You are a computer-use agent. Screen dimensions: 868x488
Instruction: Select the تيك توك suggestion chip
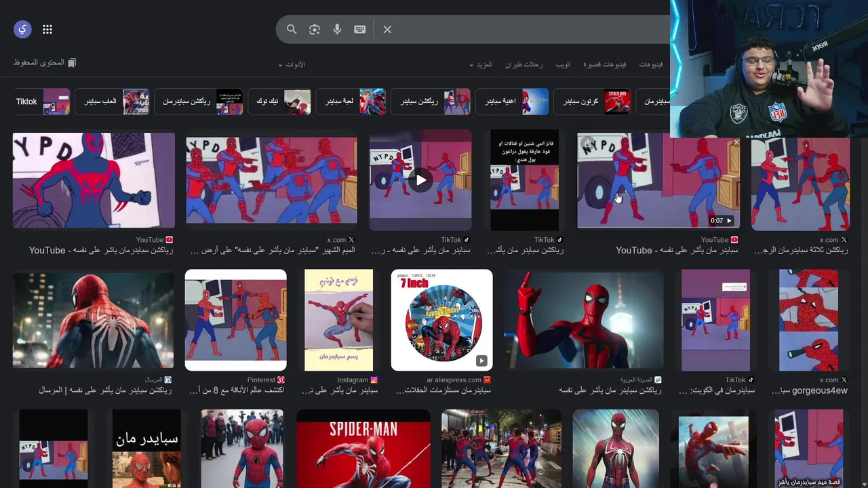(279, 102)
